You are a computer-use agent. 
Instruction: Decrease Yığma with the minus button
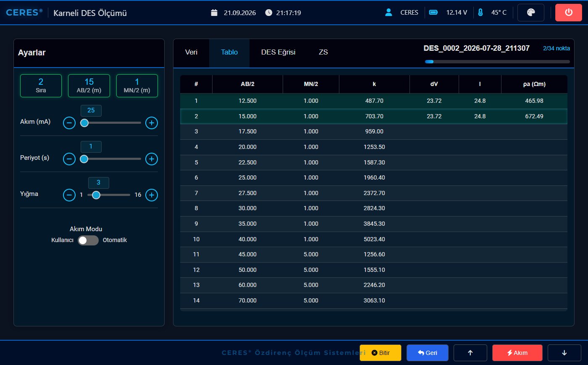69,195
